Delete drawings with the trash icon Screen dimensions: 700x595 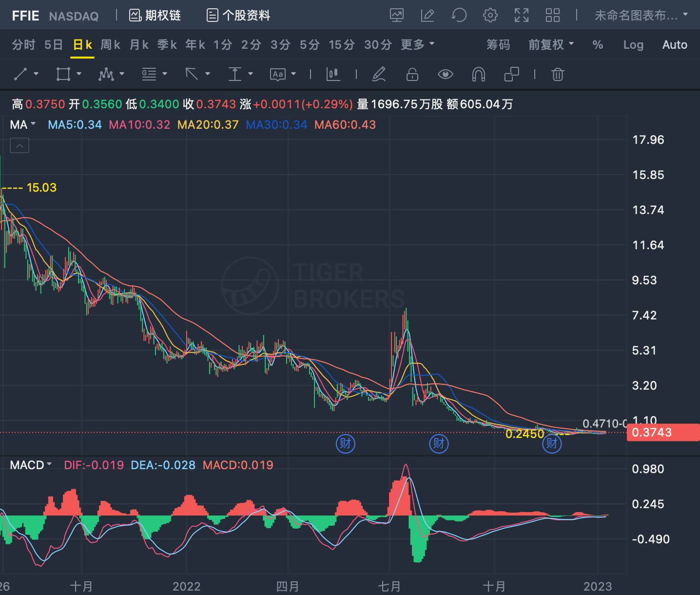(x=558, y=74)
